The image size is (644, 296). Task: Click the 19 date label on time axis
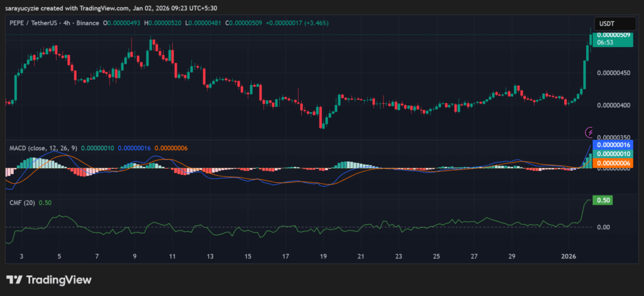point(323,256)
